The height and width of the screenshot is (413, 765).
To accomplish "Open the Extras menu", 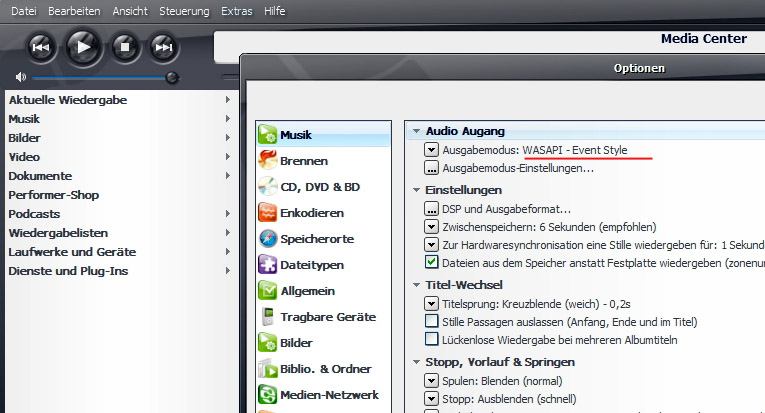I will [x=237, y=11].
